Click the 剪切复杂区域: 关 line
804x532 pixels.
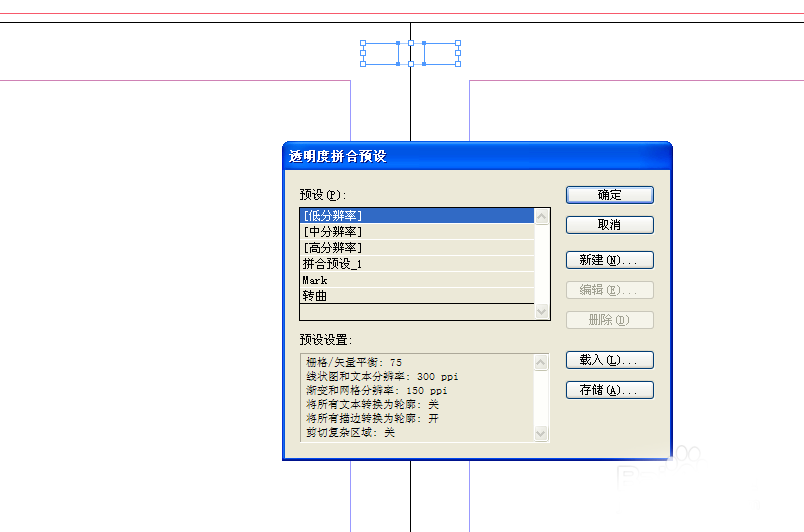point(351,433)
